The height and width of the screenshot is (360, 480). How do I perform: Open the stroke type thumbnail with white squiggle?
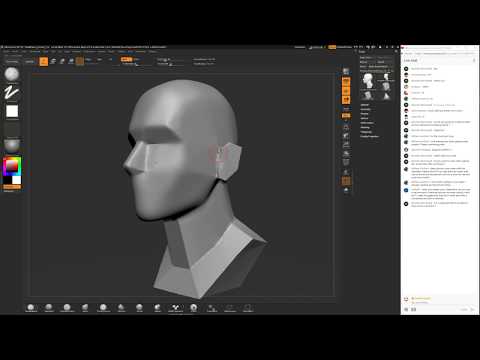tap(12, 92)
